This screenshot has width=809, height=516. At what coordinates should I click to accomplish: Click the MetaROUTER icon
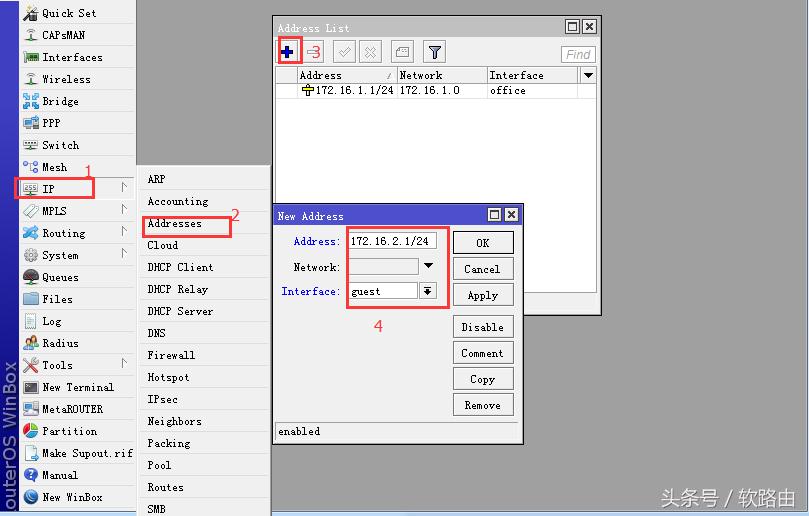[30, 409]
